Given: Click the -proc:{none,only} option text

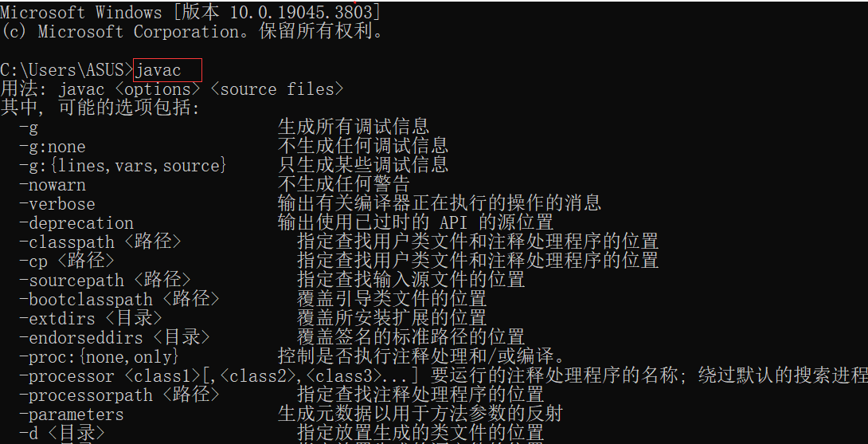Looking at the screenshot, I should point(100,357).
